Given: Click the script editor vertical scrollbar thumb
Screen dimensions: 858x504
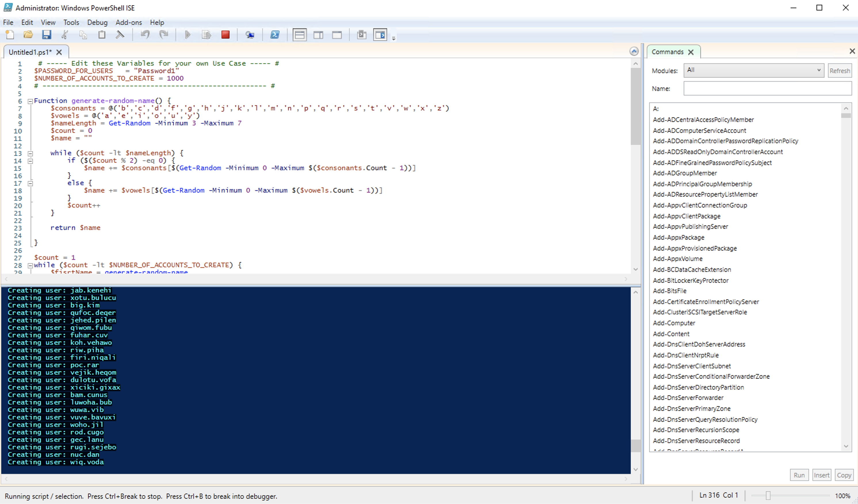Looking at the screenshot, I should (635, 106).
